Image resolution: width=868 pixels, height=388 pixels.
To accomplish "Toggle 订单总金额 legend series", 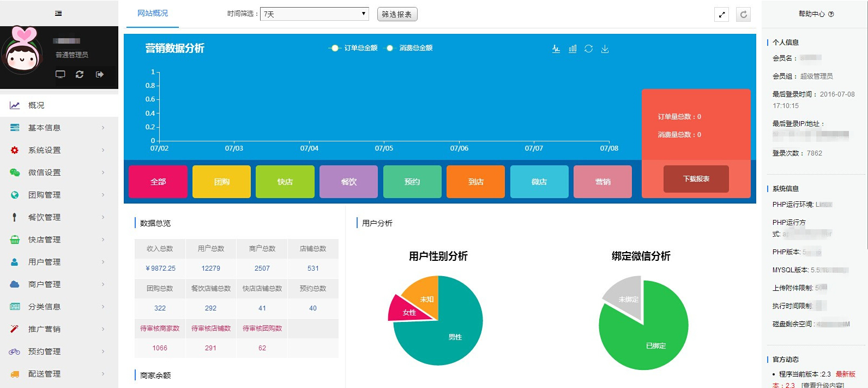I will [353, 48].
